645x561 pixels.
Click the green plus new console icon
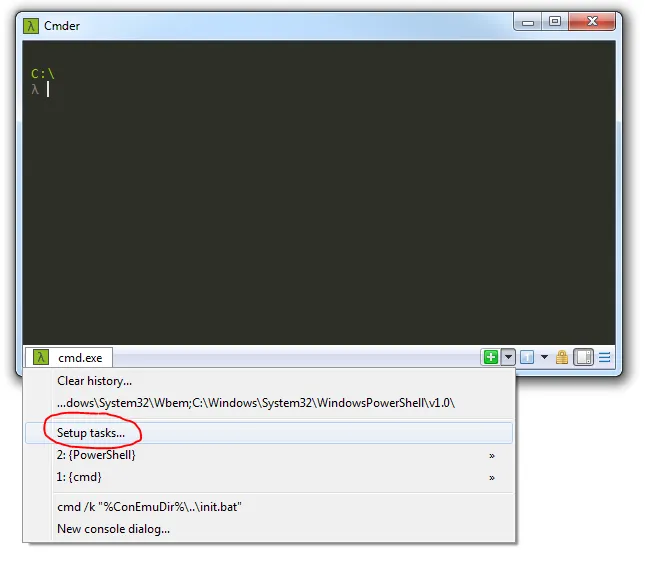point(490,357)
